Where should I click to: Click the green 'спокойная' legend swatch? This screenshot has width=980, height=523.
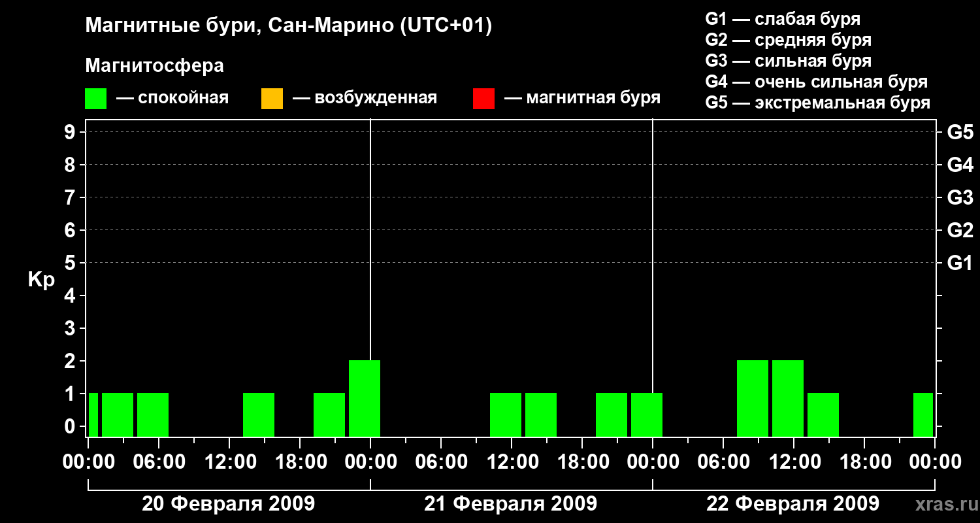coord(96,99)
